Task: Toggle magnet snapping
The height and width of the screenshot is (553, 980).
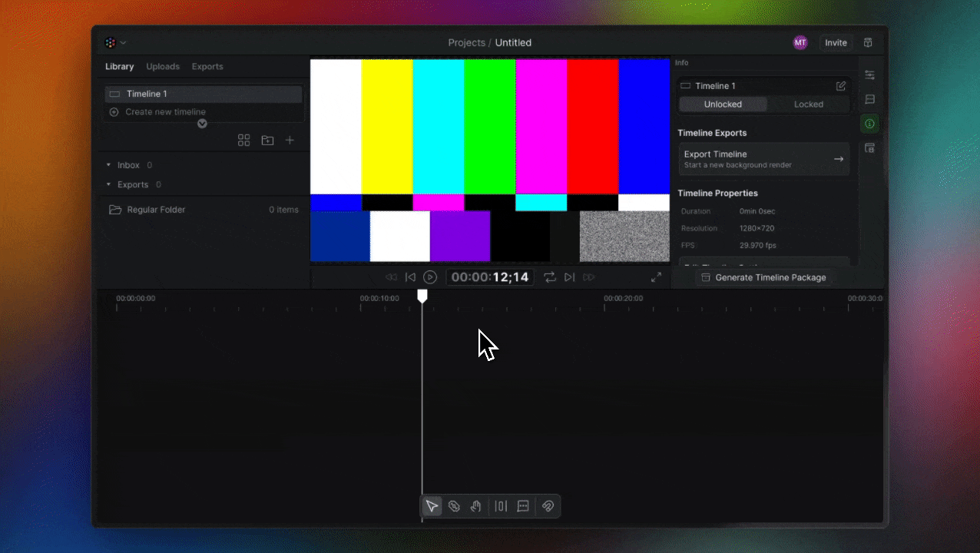Action: point(548,506)
